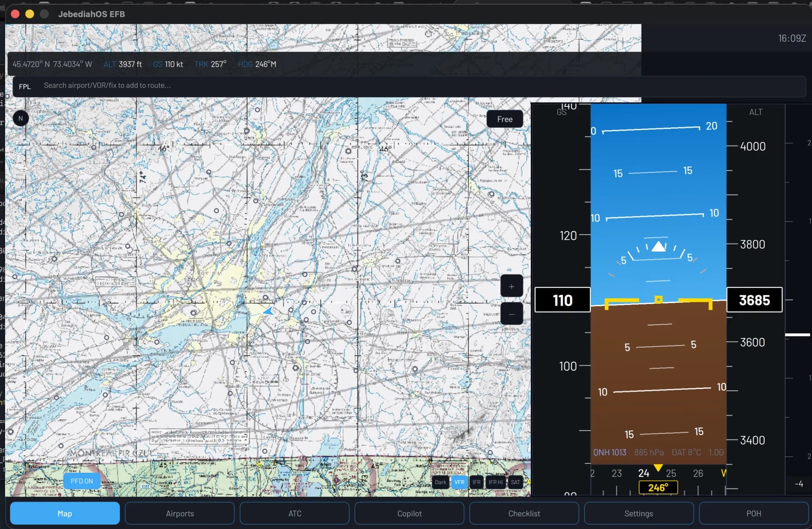
Task: Click the groundspeed readout showing 110
Action: pos(562,300)
